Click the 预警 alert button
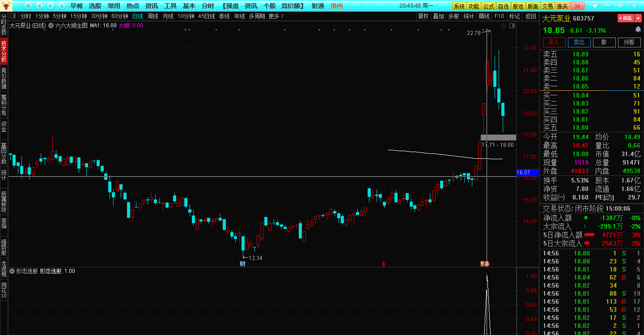 (629, 42)
